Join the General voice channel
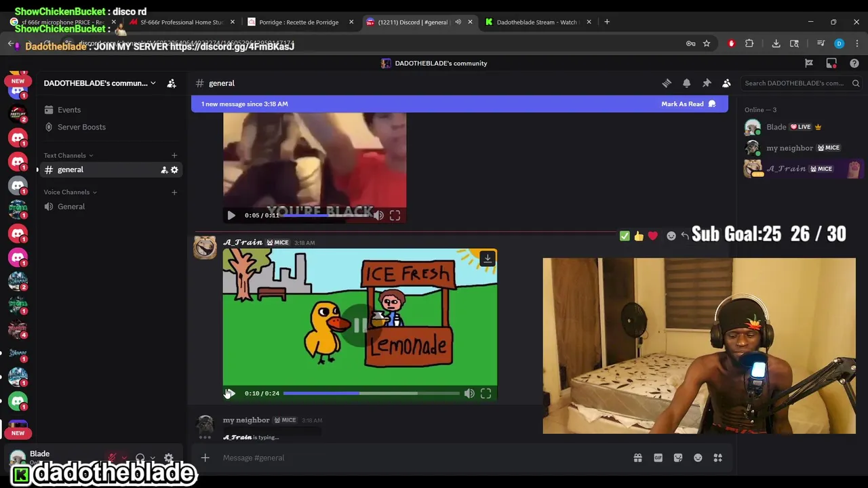The image size is (868, 488). (71, 206)
